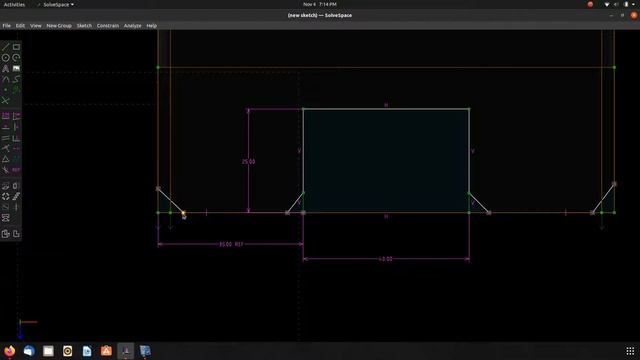The height and width of the screenshot is (360, 640).
Task: Apply the Symmetric constraint
Action: click(16, 148)
